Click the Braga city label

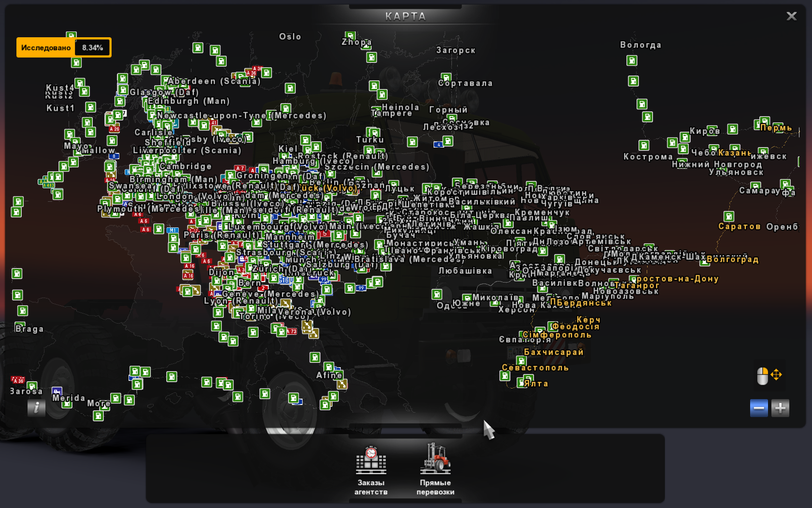pyautogui.click(x=29, y=329)
